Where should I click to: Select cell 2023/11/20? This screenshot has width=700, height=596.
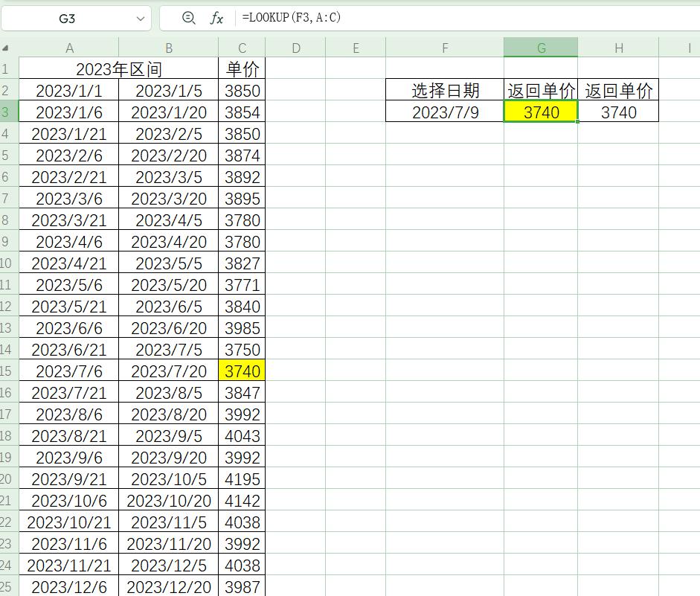click(x=169, y=543)
